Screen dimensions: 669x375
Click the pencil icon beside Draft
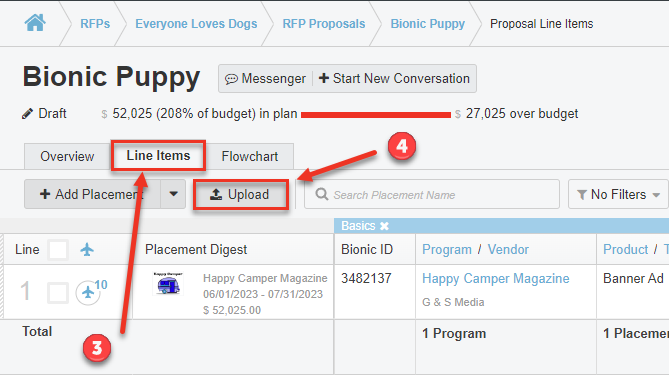[x=27, y=114]
